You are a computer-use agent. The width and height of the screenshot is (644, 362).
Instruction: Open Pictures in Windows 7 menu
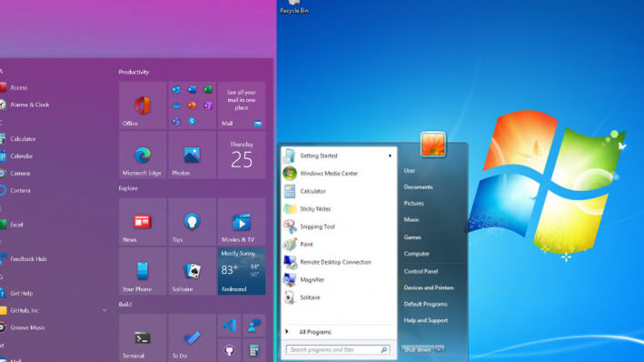click(413, 203)
